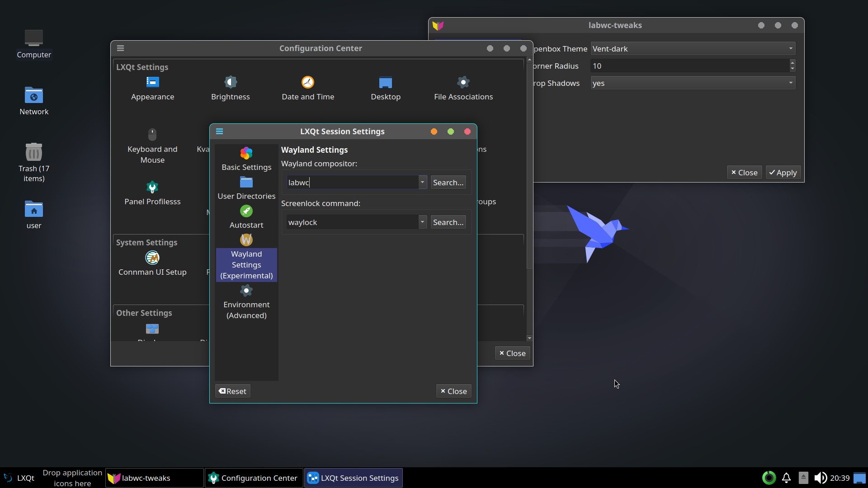Open the Brightness settings
Image resolution: width=868 pixels, height=488 pixels.
(230, 89)
